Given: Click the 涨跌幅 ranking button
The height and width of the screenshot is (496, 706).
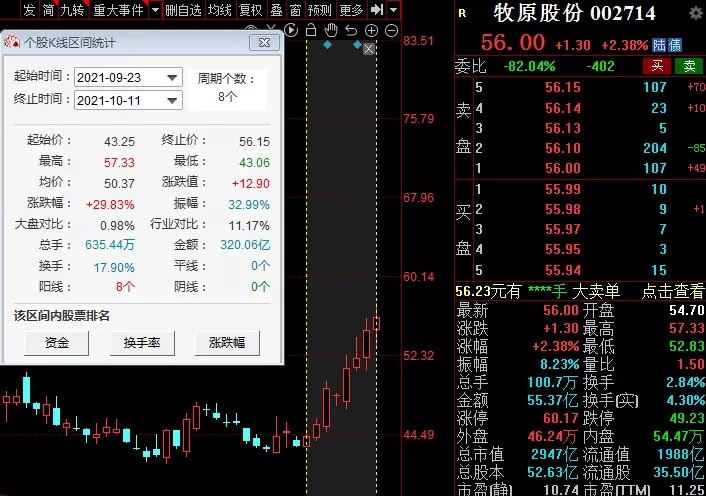Looking at the screenshot, I should 227,343.
